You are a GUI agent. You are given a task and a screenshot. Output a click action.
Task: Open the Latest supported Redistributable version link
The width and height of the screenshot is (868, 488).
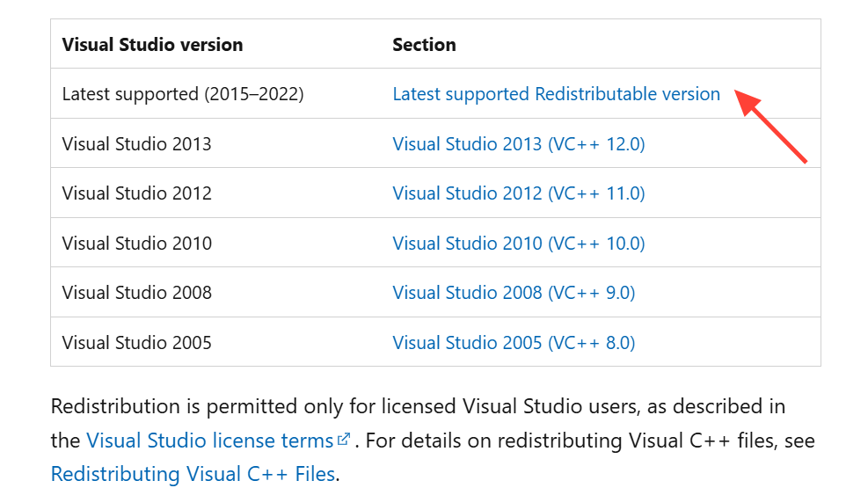(x=556, y=94)
